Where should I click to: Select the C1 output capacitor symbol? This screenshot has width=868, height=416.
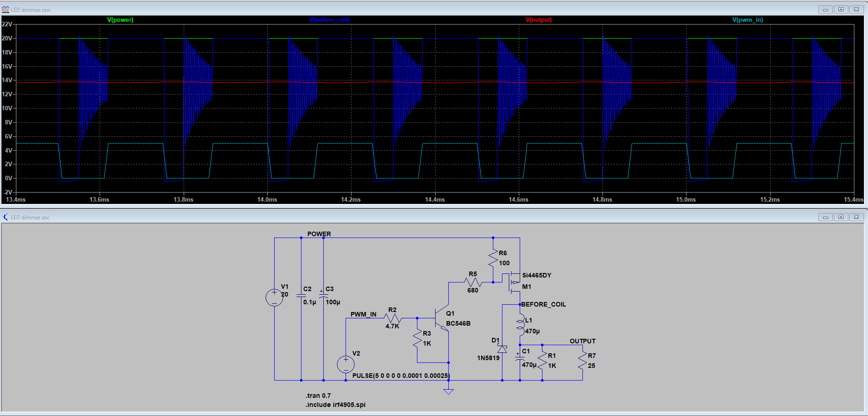click(x=520, y=357)
